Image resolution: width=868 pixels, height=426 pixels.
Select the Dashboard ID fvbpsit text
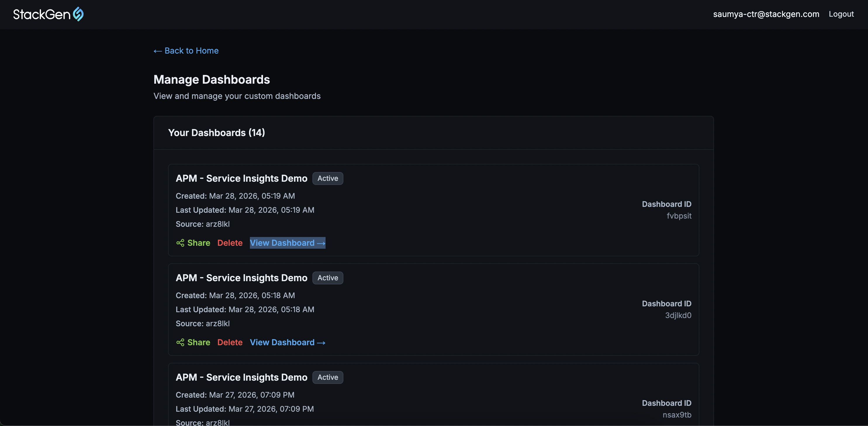(x=679, y=216)
